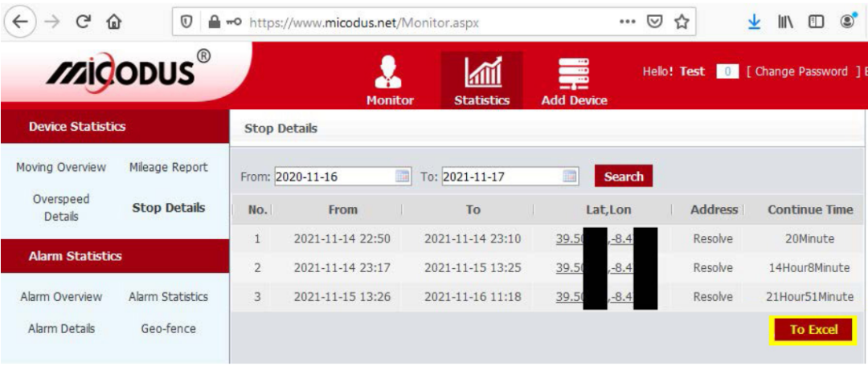Open the Mileage Report page

[x=168, y=167]
